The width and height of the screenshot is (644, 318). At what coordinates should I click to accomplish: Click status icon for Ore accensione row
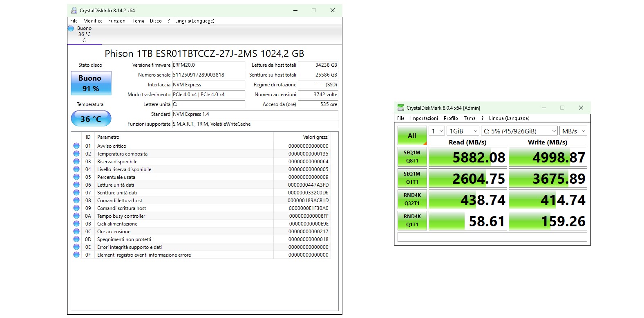coord(76,231)
